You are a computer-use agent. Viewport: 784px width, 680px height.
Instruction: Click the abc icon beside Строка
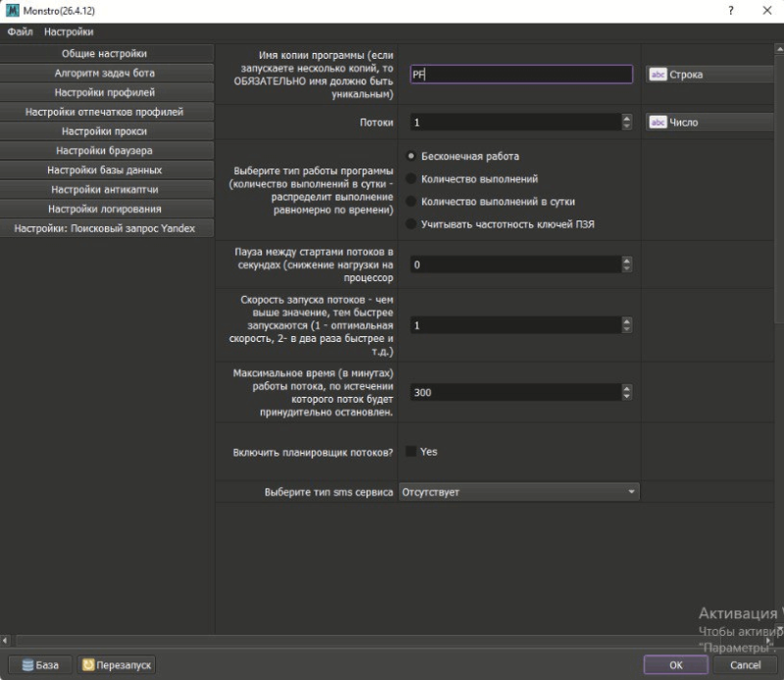tap(659, 74)
